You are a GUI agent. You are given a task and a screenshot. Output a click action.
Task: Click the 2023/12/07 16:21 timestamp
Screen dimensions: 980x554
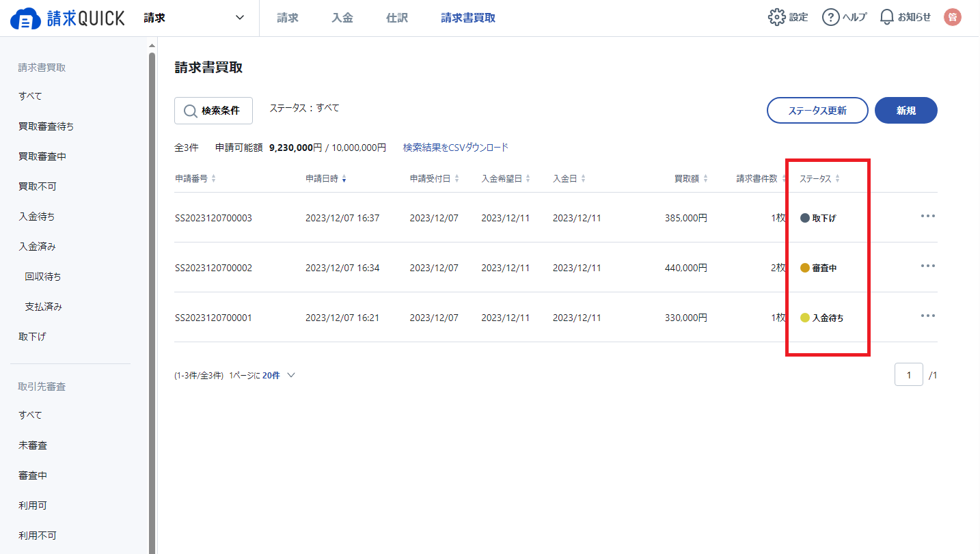point(342,318)
